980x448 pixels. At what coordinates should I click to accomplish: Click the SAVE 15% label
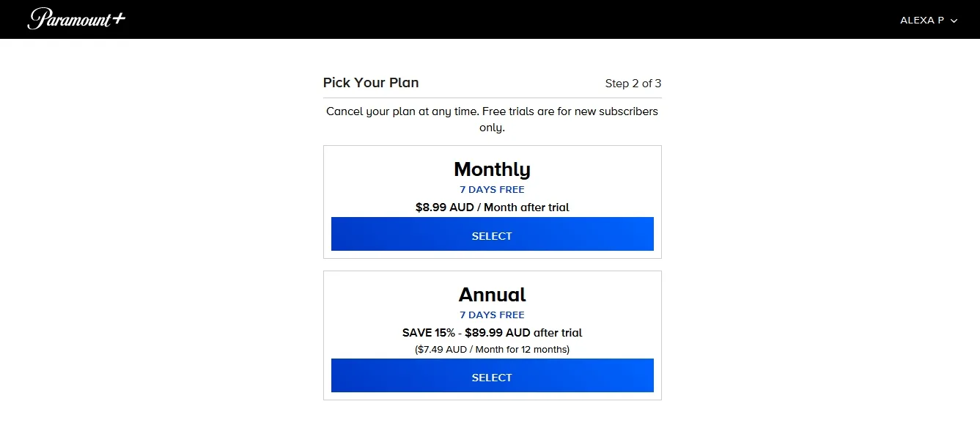[429, 333]
